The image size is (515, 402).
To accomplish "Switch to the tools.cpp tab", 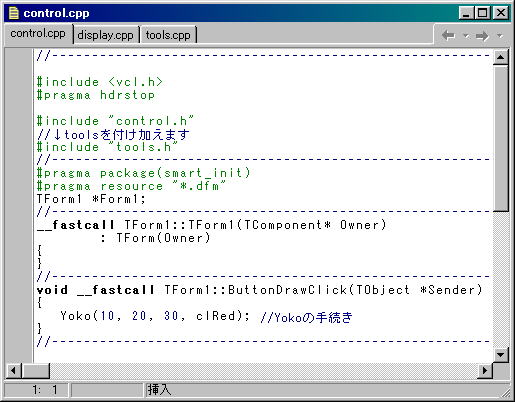I will 168,35.
